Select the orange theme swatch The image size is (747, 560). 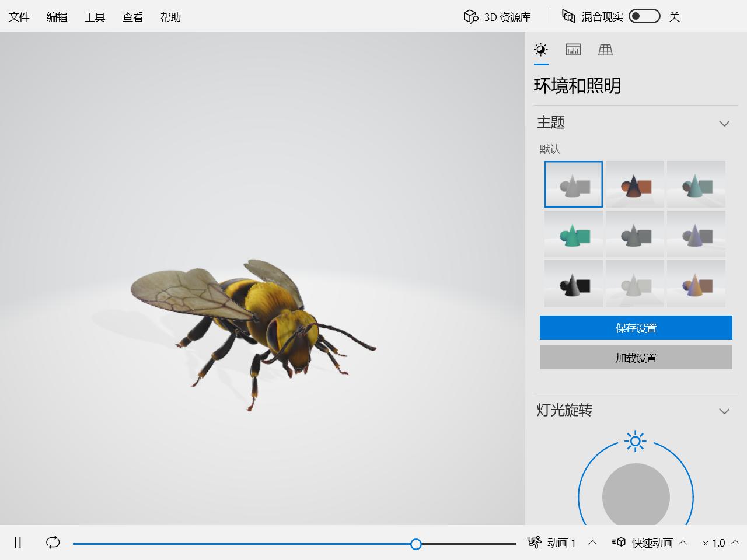634,184
